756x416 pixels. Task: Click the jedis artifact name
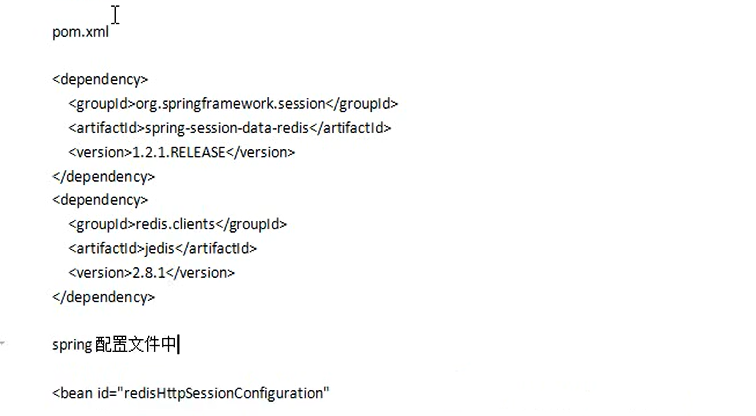click(160, 249)
